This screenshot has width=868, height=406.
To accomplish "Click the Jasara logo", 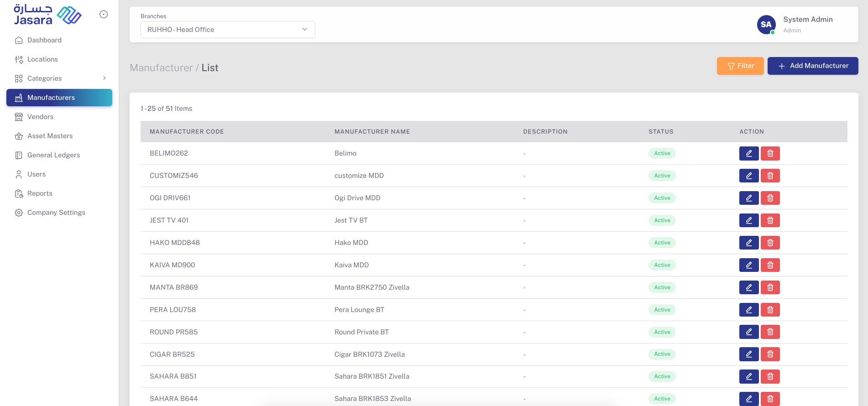I will (x=47, y=15).
